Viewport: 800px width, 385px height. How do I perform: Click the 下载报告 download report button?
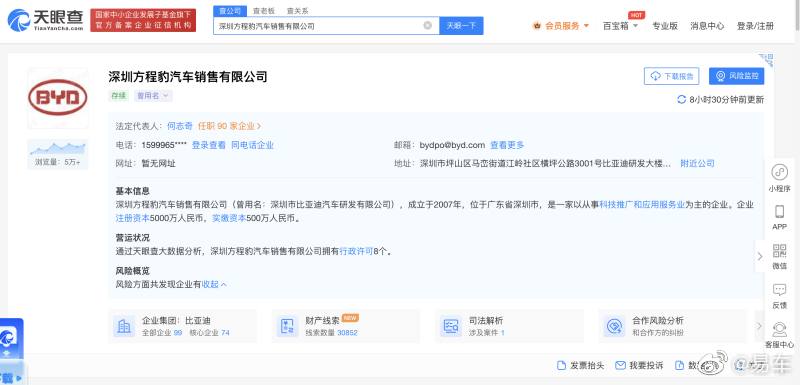(x=671, y=76)
